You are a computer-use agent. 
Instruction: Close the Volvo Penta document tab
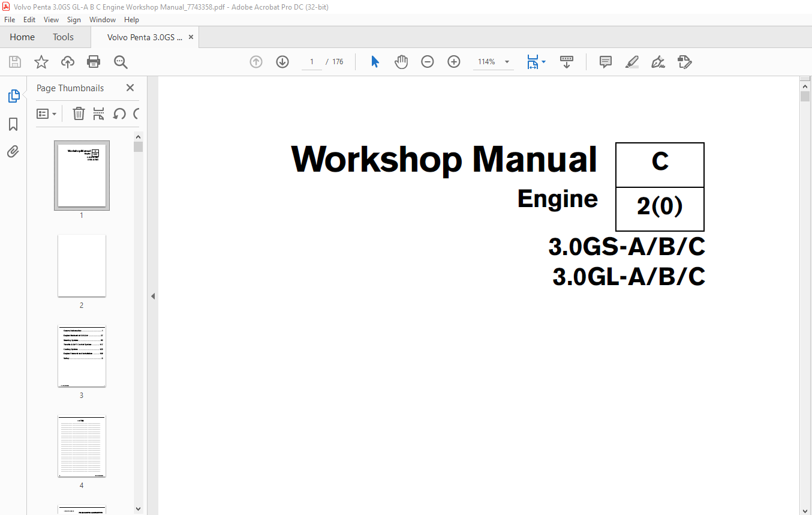coord(191,37)
